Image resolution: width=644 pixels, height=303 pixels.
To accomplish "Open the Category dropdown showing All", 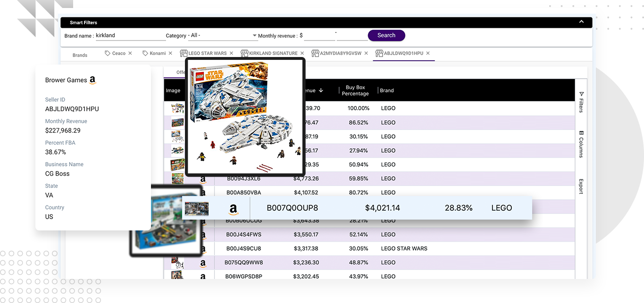I will point(222,35).
